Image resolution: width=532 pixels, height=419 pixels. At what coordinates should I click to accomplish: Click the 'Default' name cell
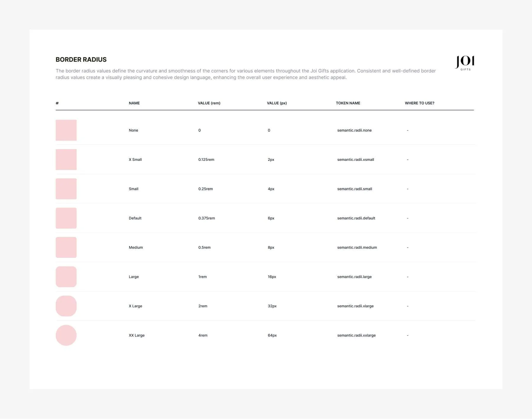[135, 218]
